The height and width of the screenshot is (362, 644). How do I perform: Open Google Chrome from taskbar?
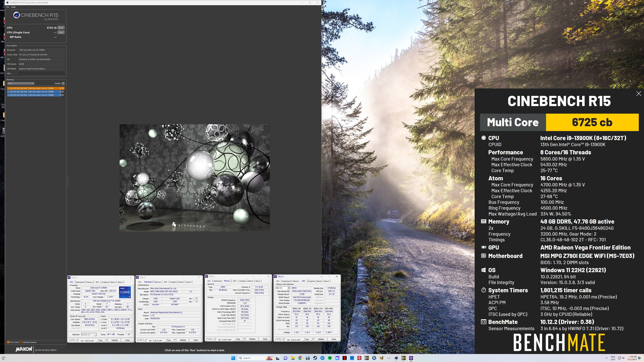pyautogui.click(x=300, y=358)
